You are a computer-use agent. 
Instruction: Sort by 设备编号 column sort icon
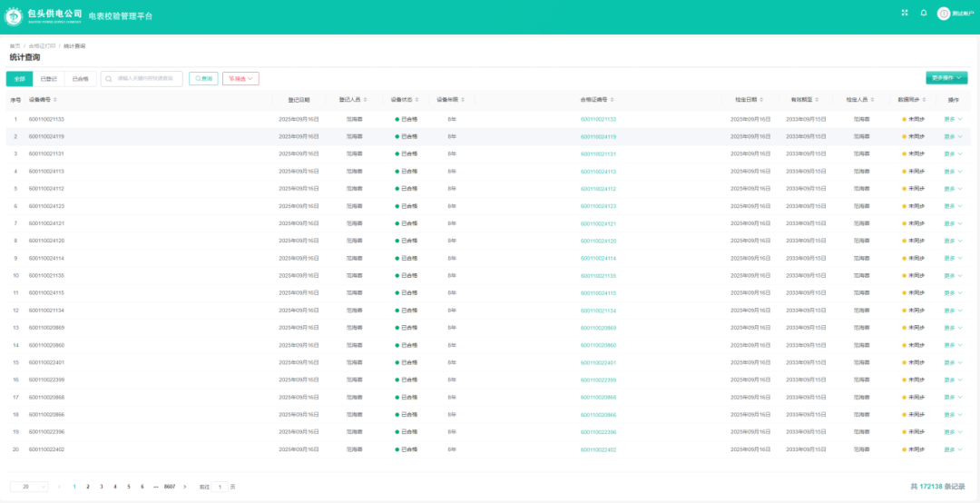(55, 100)
